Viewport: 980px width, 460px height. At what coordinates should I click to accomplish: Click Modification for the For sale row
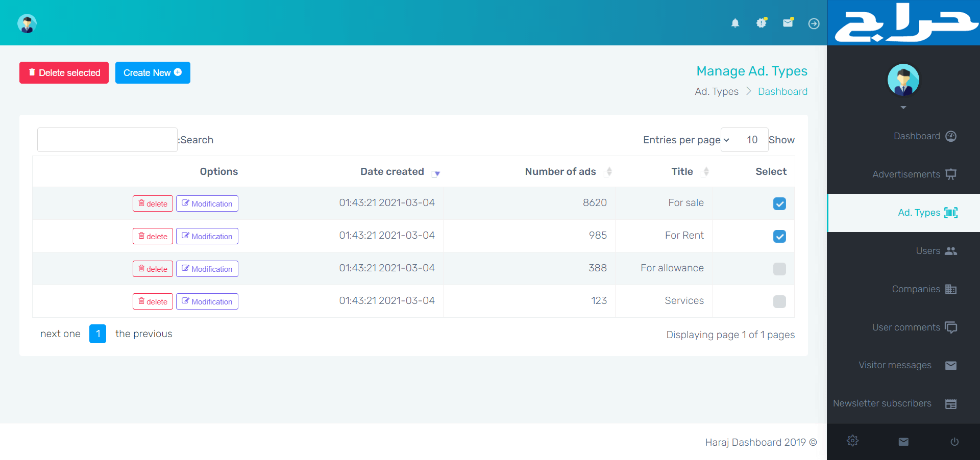(207, 203)
